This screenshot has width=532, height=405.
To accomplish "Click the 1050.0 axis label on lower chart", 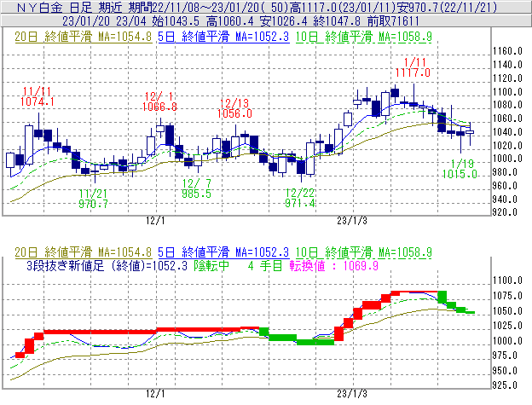I will 507,310.
